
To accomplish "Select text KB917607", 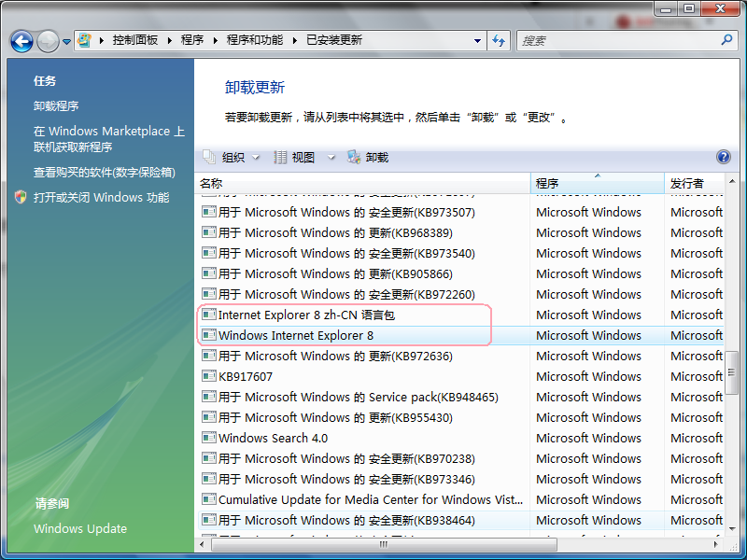I will click(246, 377).
